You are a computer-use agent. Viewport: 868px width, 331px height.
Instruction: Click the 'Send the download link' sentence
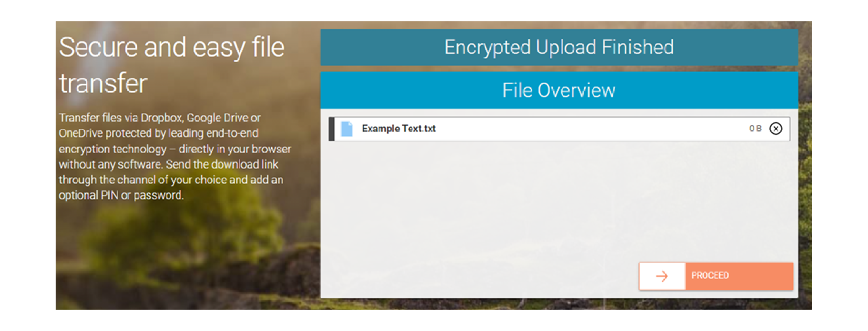pyautogui.click(x=222, y=164)
